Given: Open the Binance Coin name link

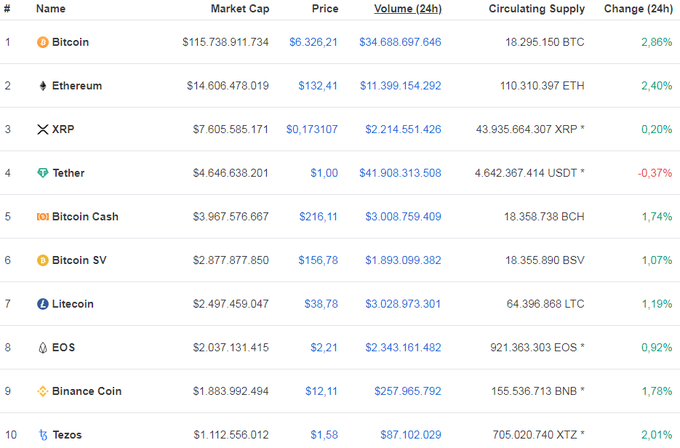Looking at the screenshot, I should click(87, 391).
